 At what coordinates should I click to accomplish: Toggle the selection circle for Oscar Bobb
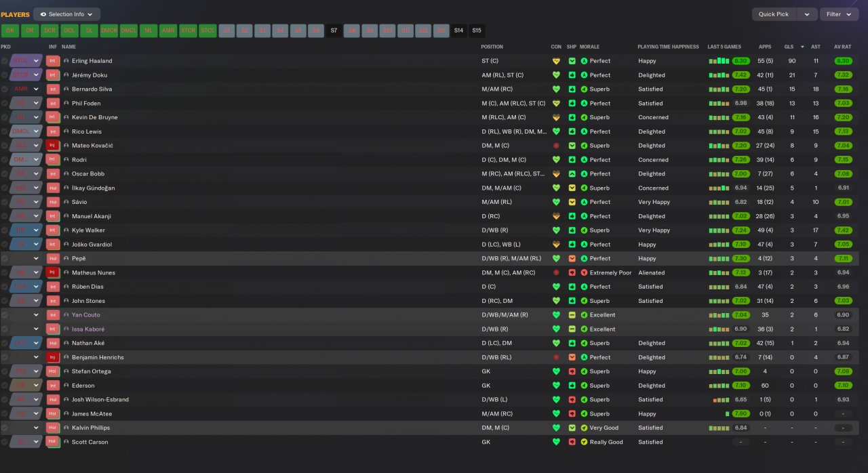point(5,173)
